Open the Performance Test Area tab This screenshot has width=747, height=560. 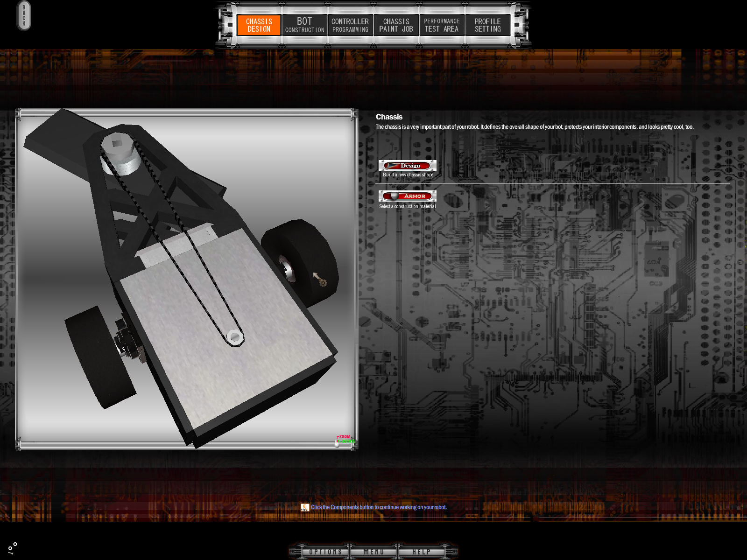pyautogui.click(x=442, y=25)
